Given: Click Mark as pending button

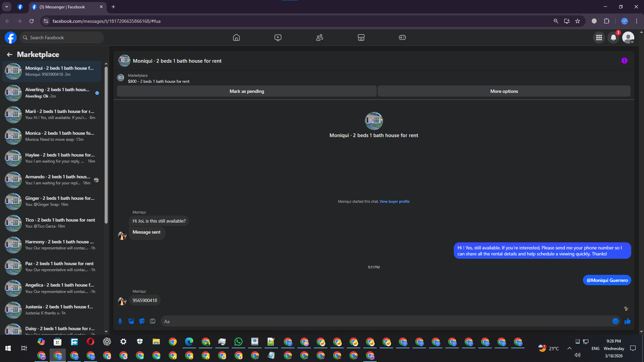Looking at the screenshot, I should pos(247,91).
